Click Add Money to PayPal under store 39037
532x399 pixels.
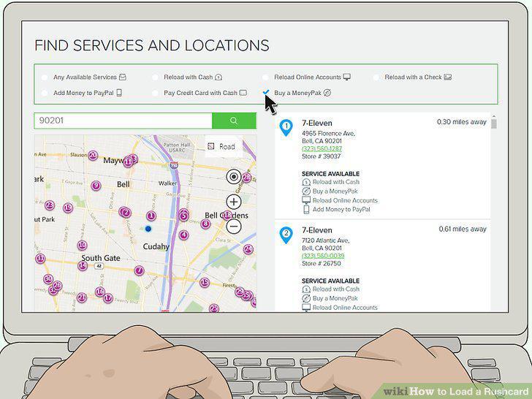click(x=336, y=210)
